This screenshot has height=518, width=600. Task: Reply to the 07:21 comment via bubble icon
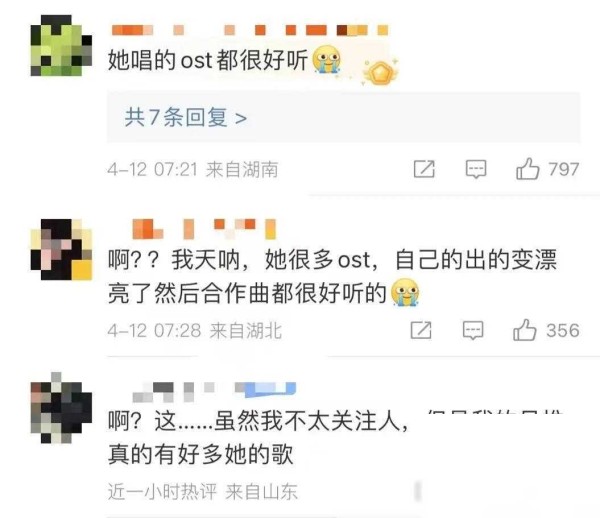pyautogui.click(x=476, y=169)
